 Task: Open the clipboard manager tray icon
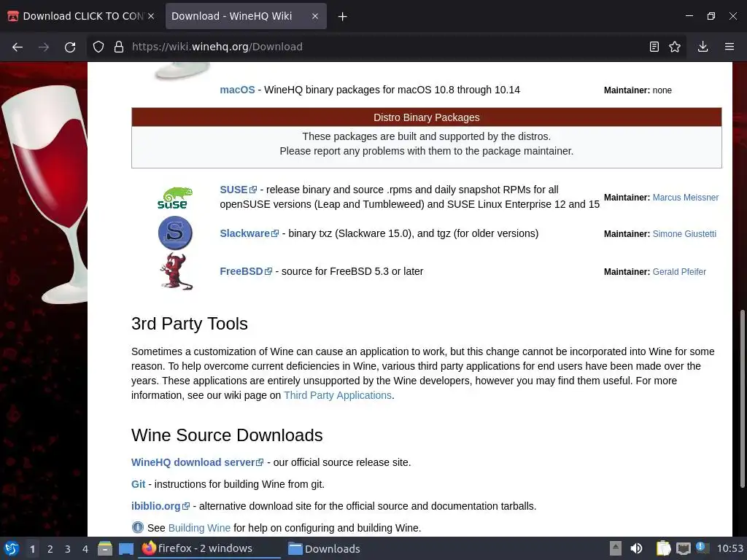click(663, 548)
